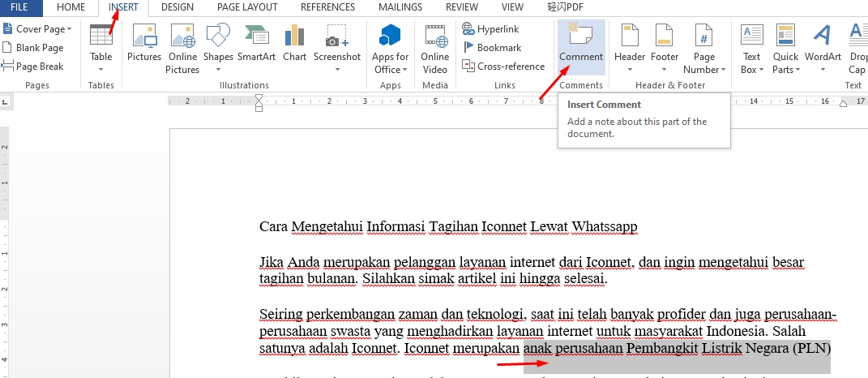Insert Online Pictures
The height and width of the screenshot is (378, 868).
click(x=182, y=49)
